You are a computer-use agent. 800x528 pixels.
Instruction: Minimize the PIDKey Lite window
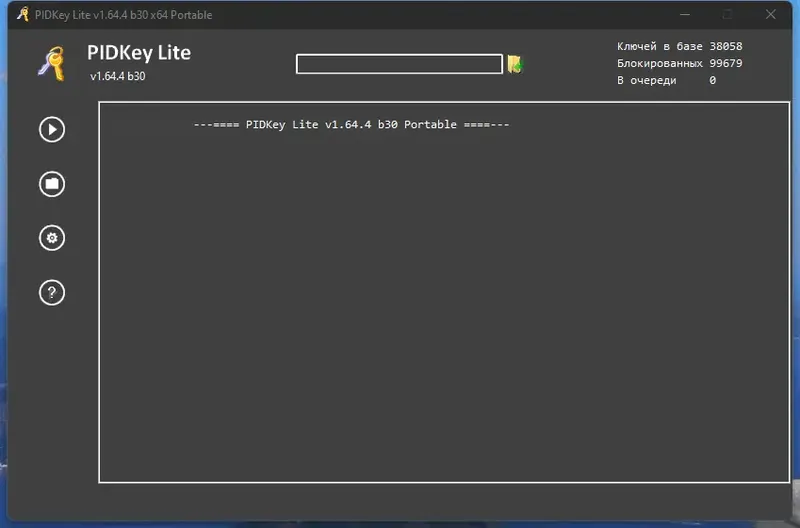pos(685,14)
